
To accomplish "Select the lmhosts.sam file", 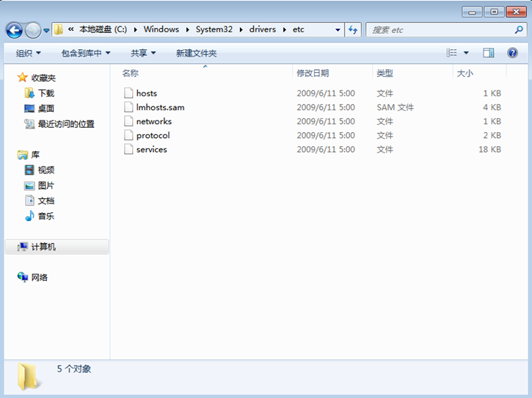I will (160, 107).
